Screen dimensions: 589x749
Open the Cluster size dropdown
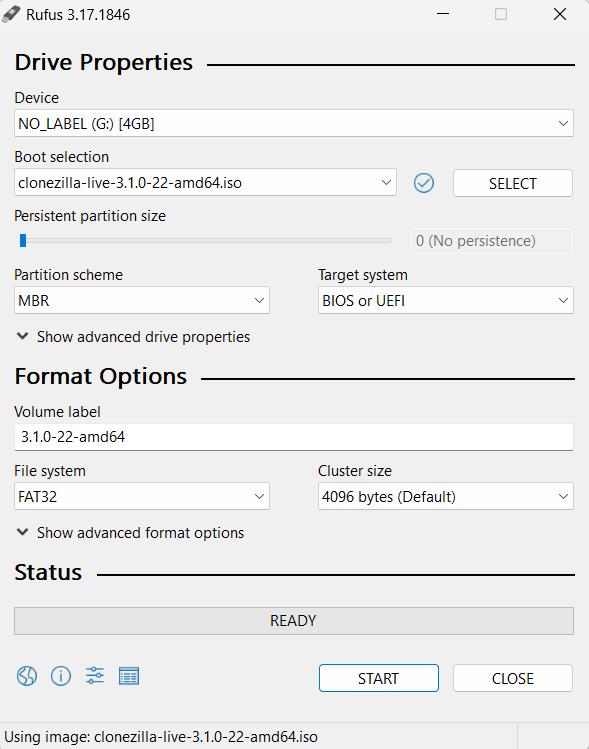(446, 496)
